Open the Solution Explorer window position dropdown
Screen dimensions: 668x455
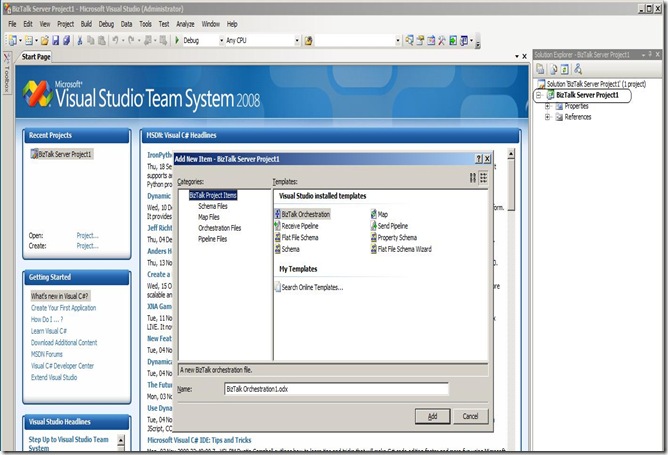(643, 55)
